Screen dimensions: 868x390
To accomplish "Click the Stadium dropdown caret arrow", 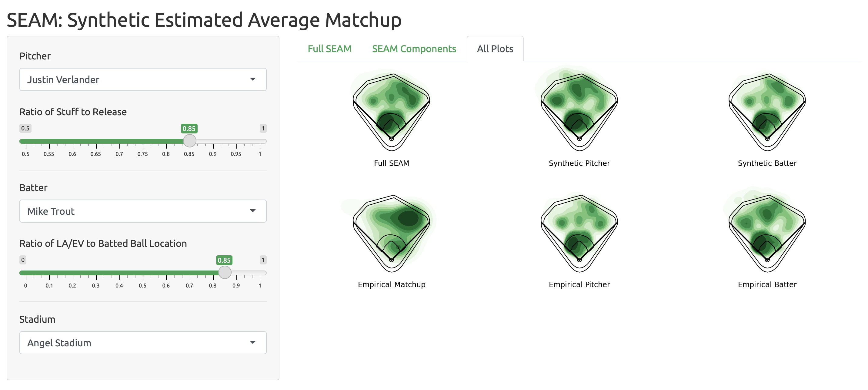I will pyautogui.click(x=253, y=342).
